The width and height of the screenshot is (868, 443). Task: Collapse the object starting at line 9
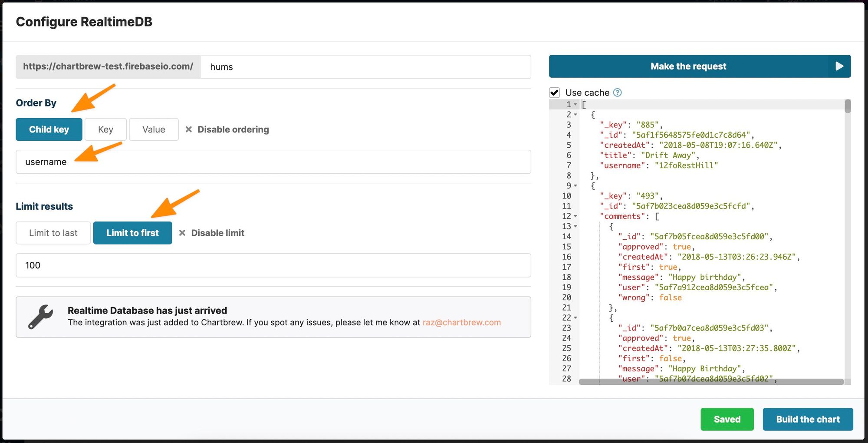(x=575, y=186)
